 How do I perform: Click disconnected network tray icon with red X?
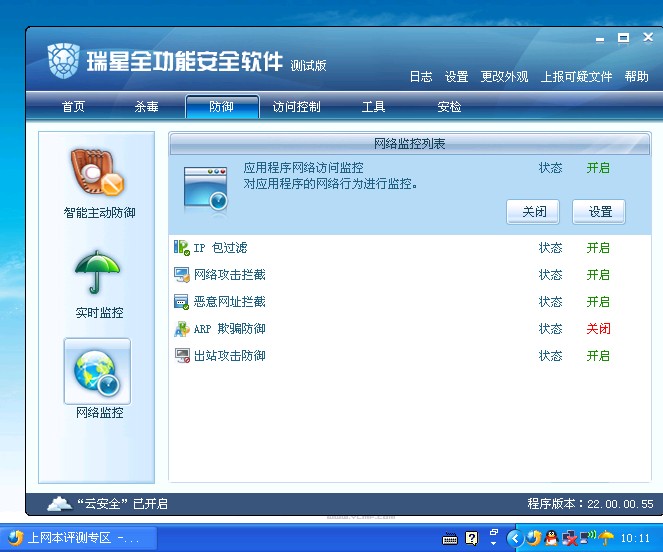click(570, 538)
